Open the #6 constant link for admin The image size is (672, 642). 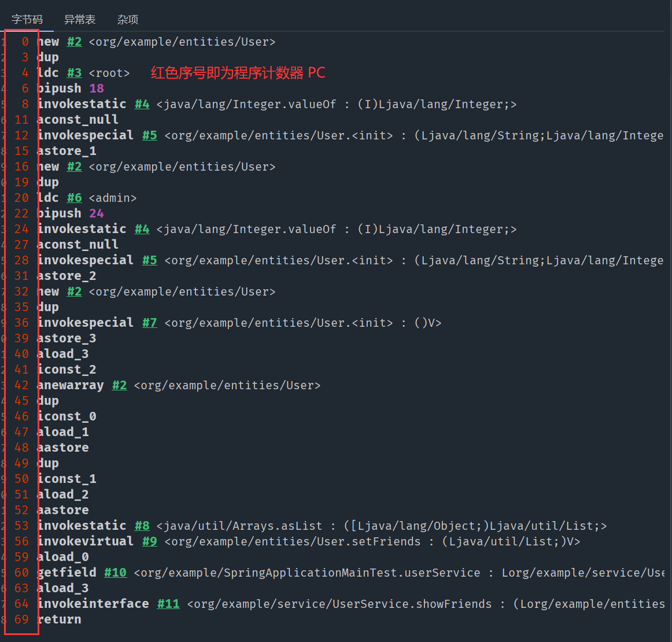pos(74,198)
